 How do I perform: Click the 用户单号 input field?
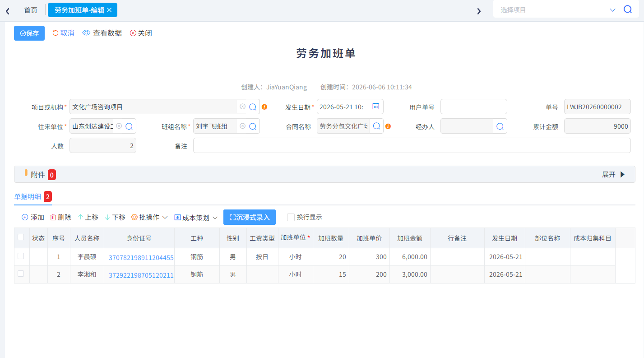tap(474, 107)
